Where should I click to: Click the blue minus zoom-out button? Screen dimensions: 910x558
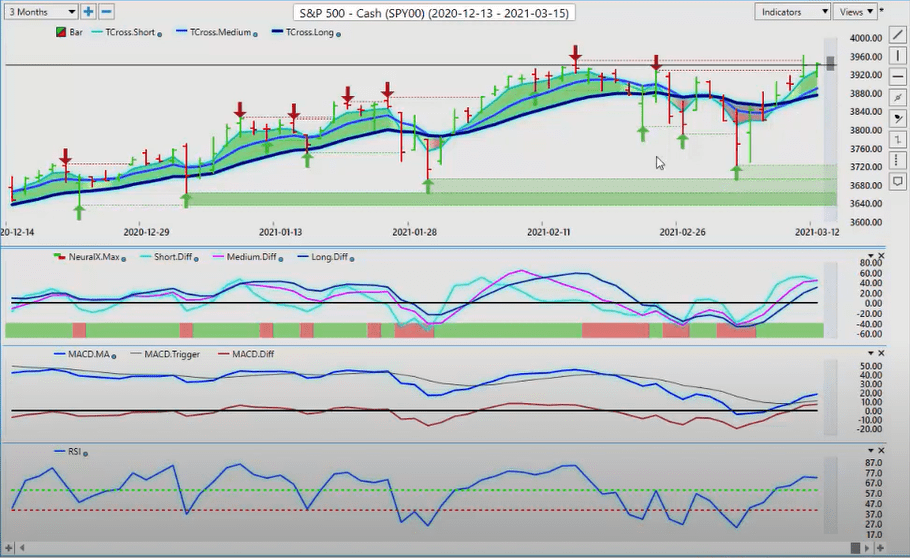point(106,11)
